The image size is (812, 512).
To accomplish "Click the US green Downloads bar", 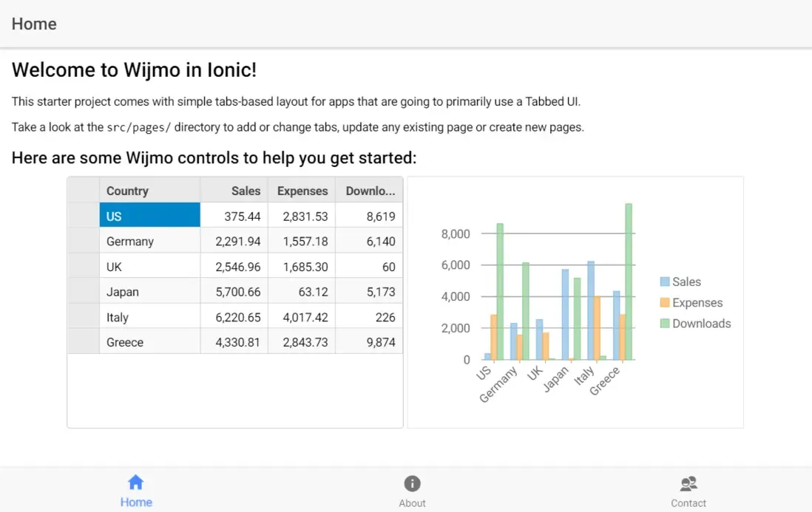I will (x=500, y=292).
